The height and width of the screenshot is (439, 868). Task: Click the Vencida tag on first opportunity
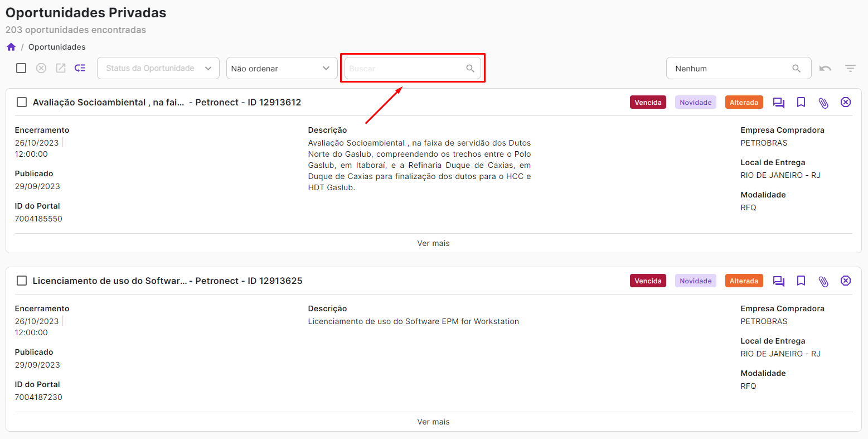point(648,103)
